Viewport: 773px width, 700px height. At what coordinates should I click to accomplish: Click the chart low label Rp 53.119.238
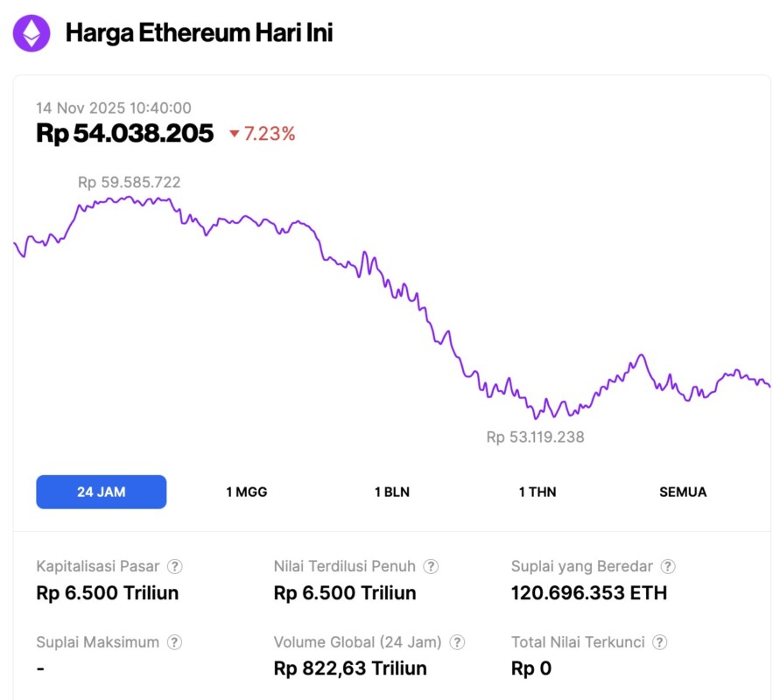point(535,437)
